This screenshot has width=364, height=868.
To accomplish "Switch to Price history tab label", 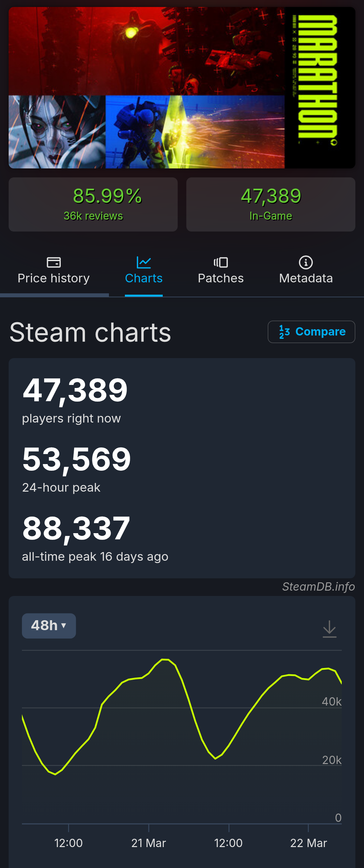I will pos(53,278).
